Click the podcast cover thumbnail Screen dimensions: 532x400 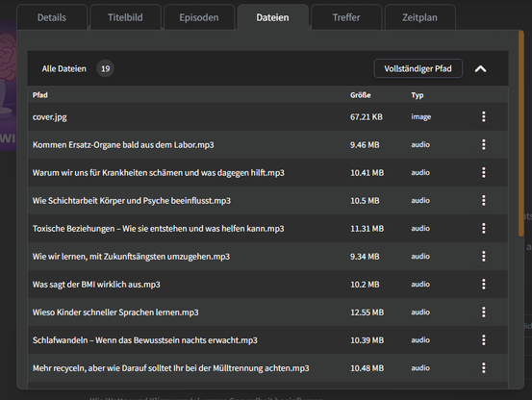pyautogui.click(x=8, y=85)
